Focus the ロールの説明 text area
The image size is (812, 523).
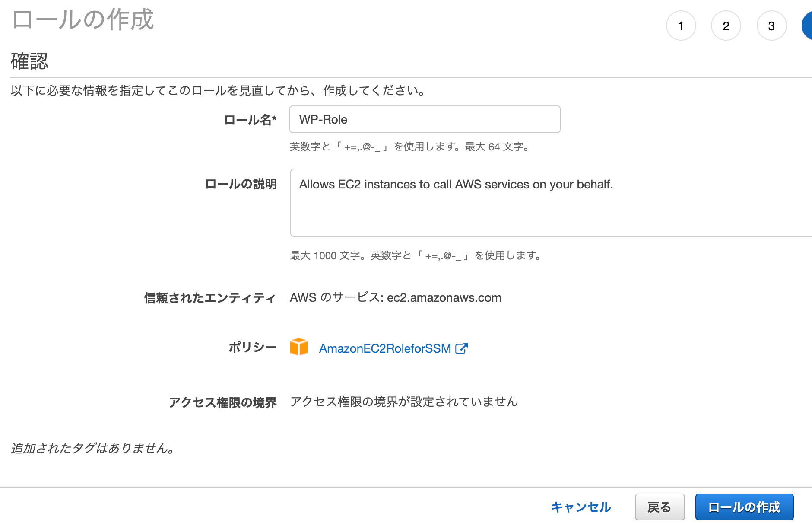pos(551,203)
